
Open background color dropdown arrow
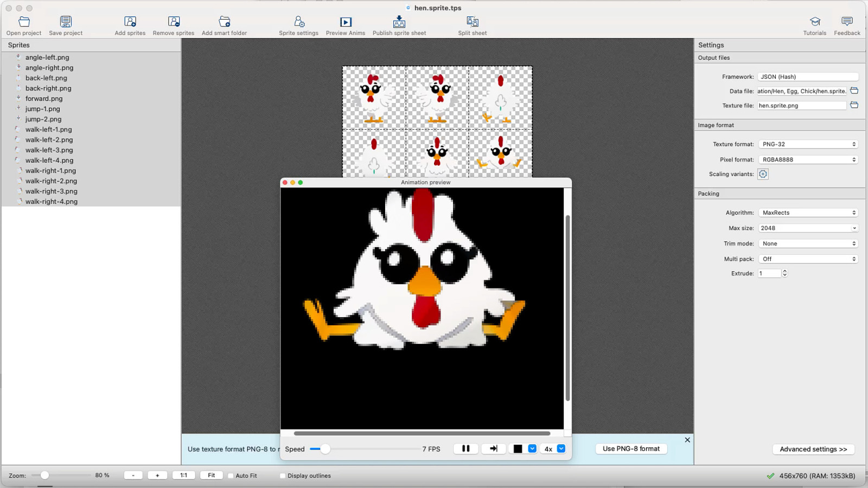pyautogui.click(x=532, y=448)
